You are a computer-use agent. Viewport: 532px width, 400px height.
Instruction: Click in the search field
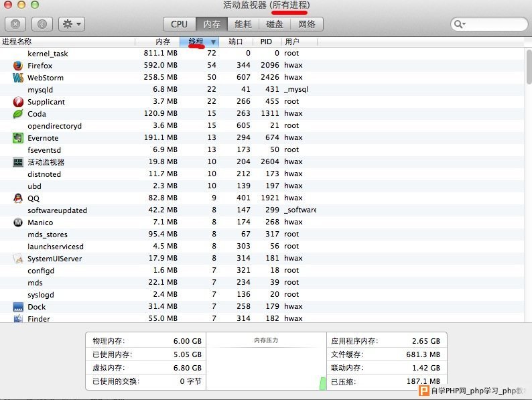pyautogui.click(x=489, y=24)
